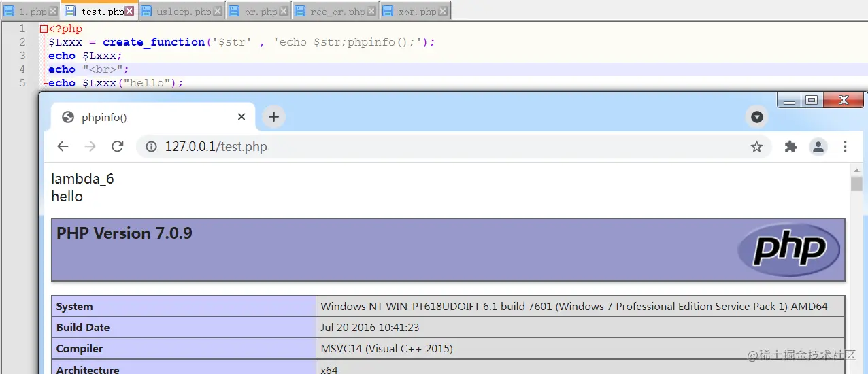The image size is (868, 374).
Task: Click the lambda_6 output text
Action: 83,179
